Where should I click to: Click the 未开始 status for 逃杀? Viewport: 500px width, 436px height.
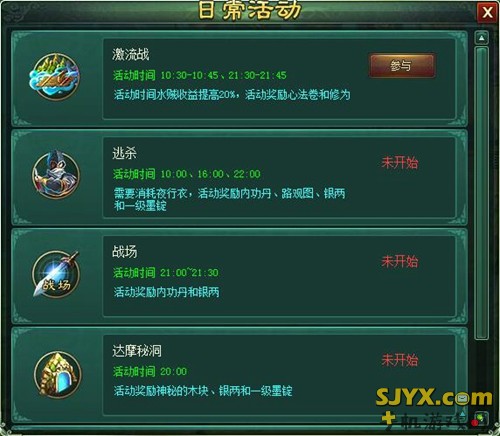click(x=400, y=163)
